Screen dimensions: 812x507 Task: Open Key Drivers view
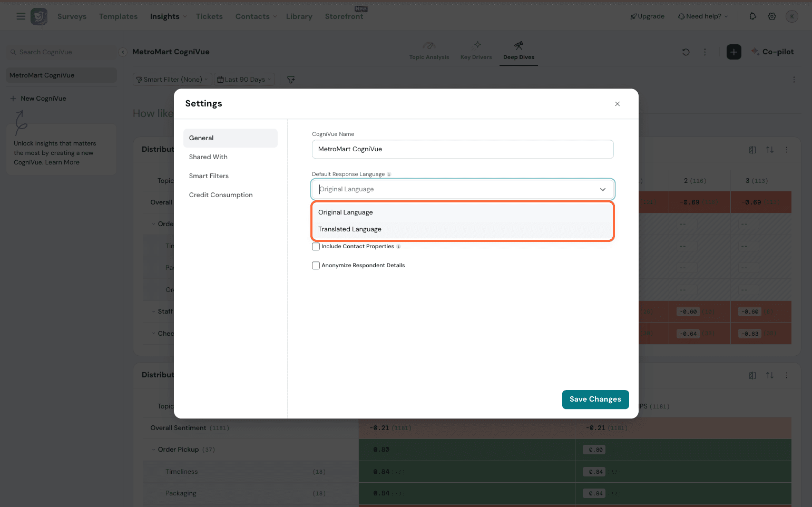pyautogui.click(x=476, y=51)
